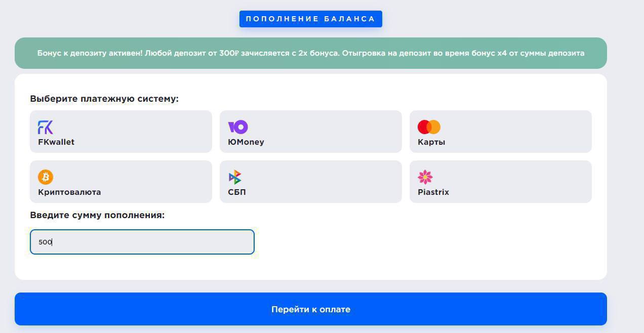Click the orange Bitcoin icon
Screen dimensions: 644x333
point(46,177)
